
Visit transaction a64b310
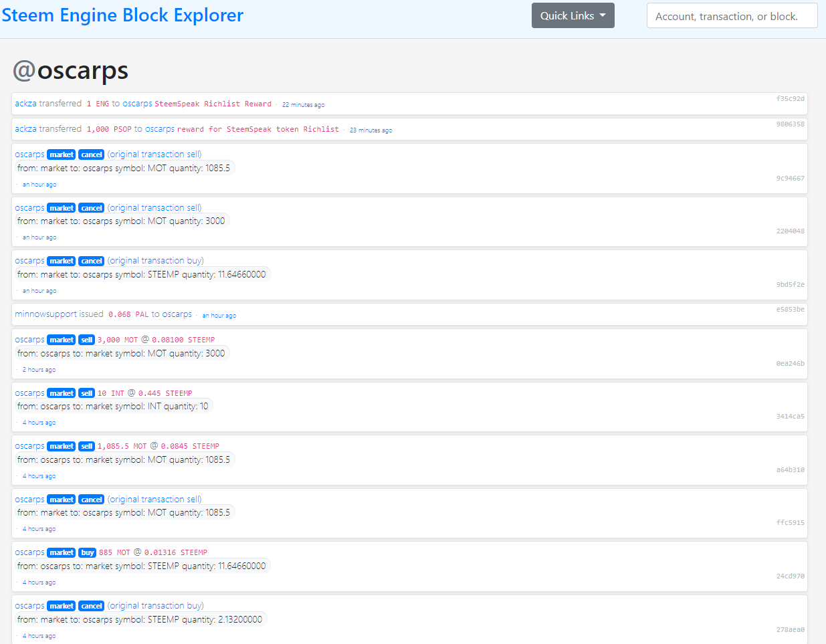point(791,470)
